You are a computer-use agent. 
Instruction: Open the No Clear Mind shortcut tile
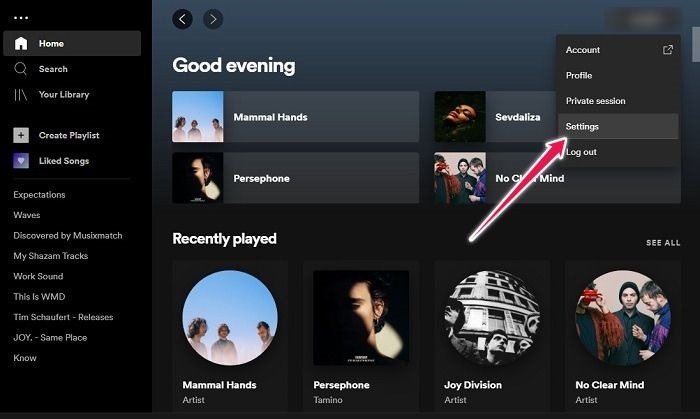point(558,178)
